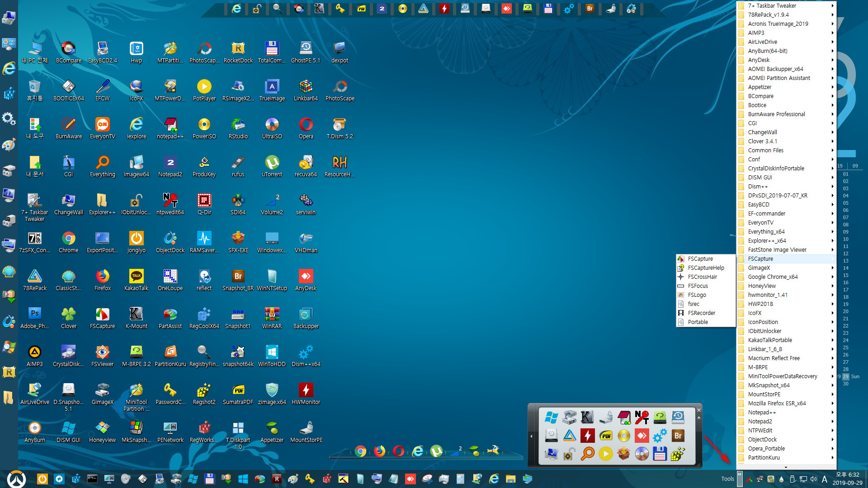
Task: Click the volume icon in system tray
Action: [814, 479]
